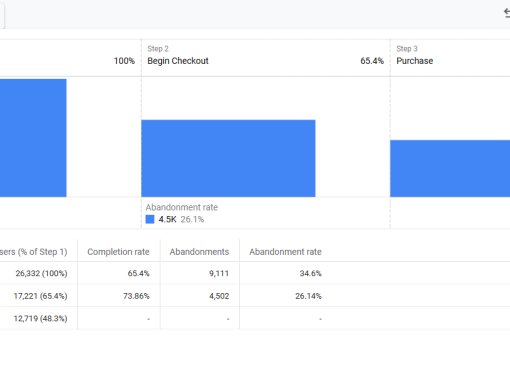This screenshot has width=510, height=382.
Task: Click the 4.5K abandonment value below the chart
Action: [x=167, y=219]
